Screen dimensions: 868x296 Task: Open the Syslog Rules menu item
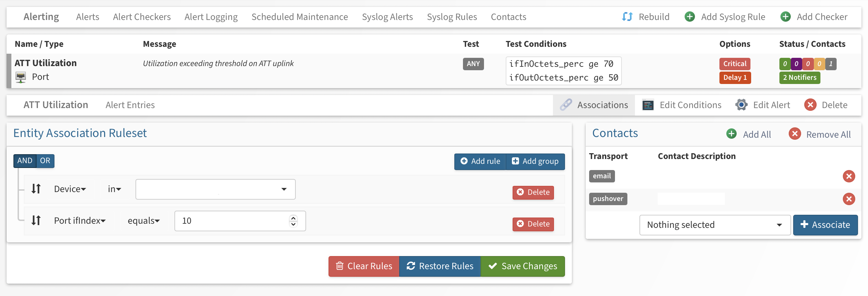(x=452, y=17)
